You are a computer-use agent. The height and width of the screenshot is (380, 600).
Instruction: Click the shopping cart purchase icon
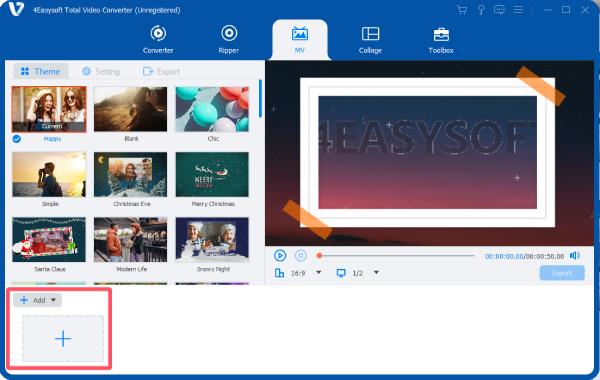462,10
